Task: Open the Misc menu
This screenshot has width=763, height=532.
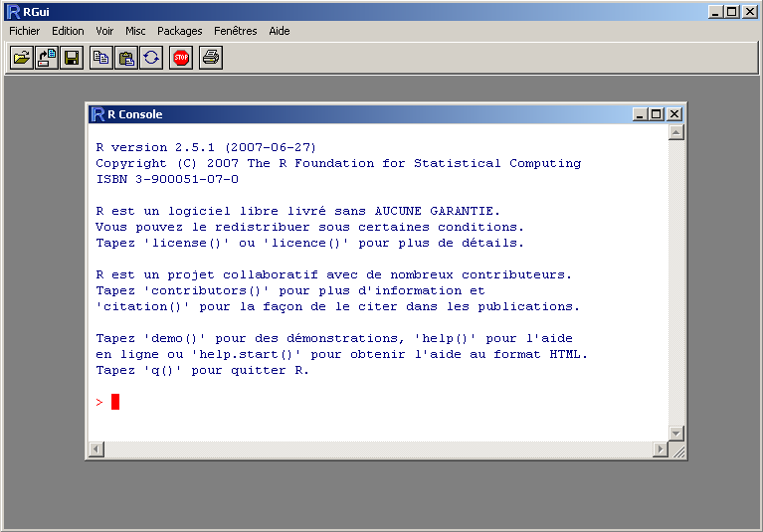Action: click(x=135, y=31)
